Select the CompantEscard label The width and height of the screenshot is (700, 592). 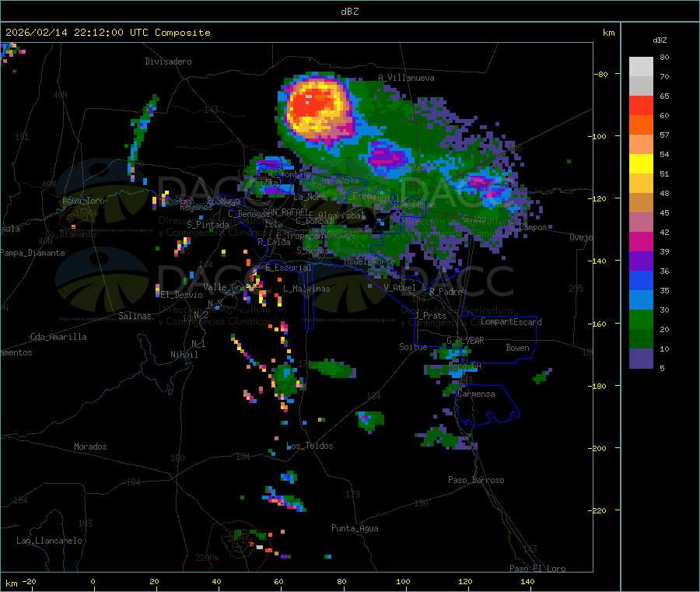[x=511, y=322]
